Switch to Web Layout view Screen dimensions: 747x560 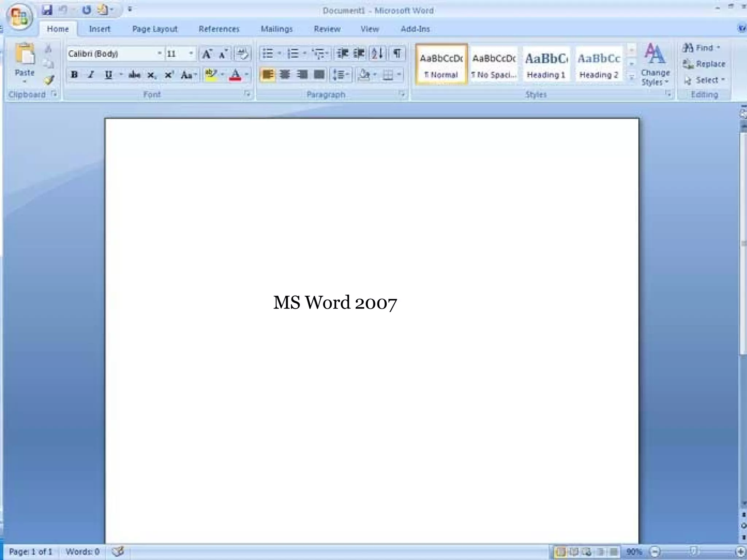pyautogui.click(x=587, y=552)
